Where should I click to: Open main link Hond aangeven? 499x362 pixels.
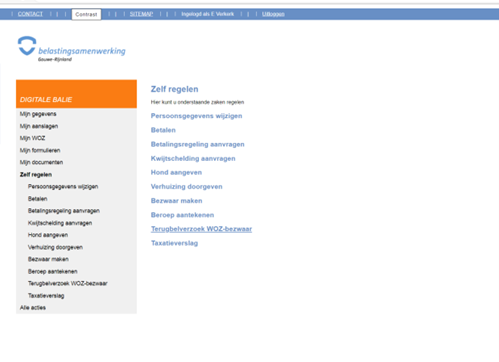pos(176,172)
